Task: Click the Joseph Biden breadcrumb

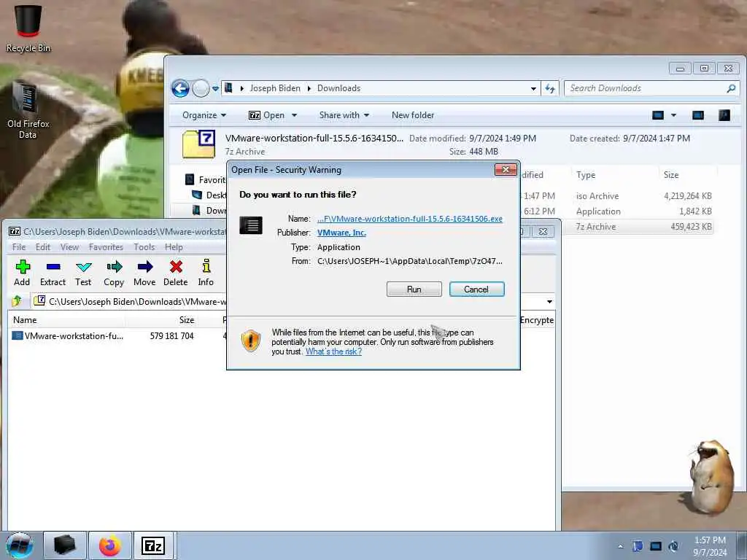Action: [x=275, y=88]
